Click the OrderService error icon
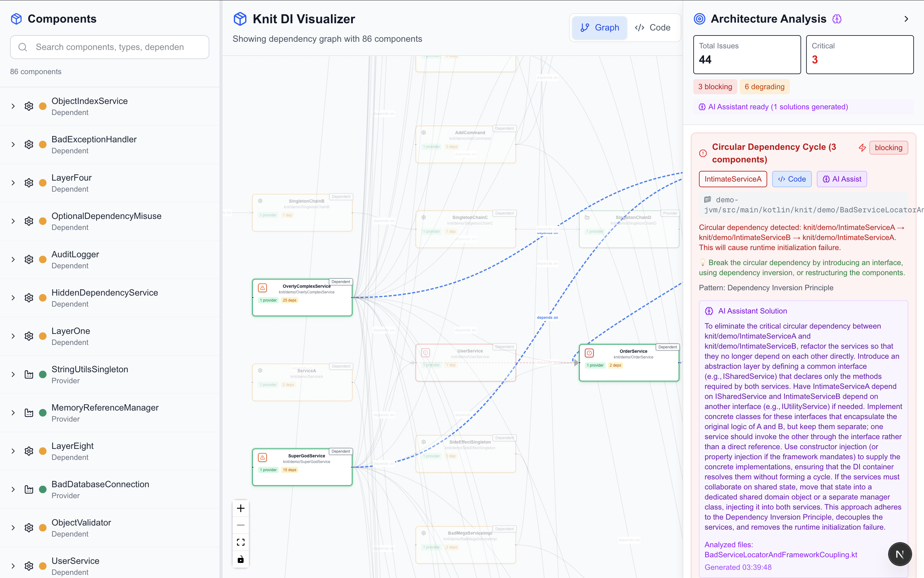Viewport: 924px width, 578px height. tap(589, 353)
